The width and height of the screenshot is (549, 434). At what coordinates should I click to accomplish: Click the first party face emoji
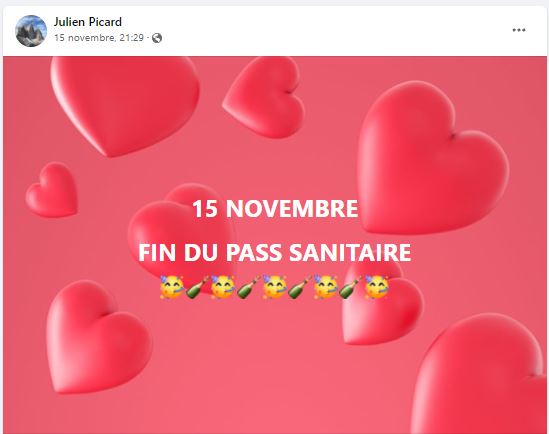[x=172, y=287]
